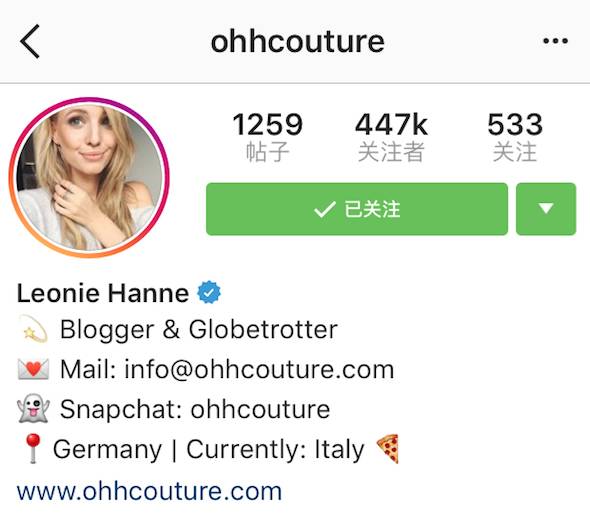Screen dimensions: 590x521
Task: Open the three-dot more options menu
Action: coord(555,41)
